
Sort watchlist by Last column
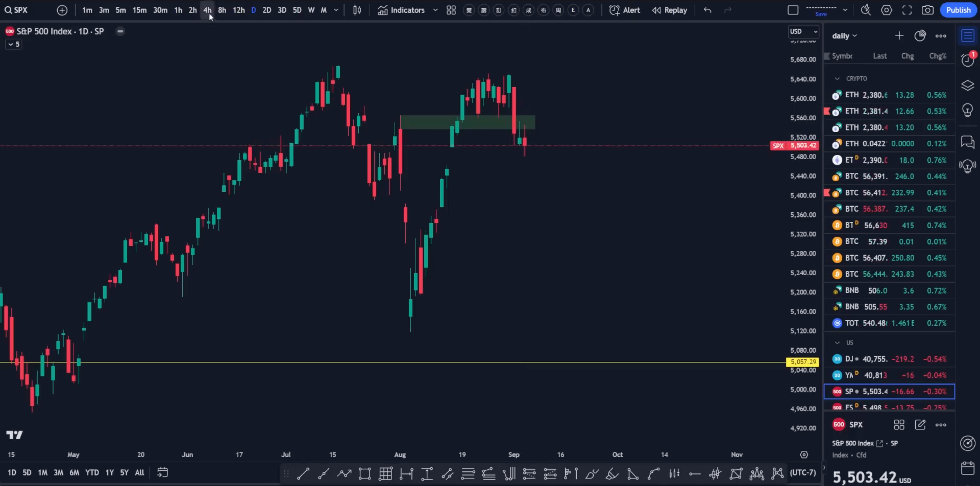880,56
